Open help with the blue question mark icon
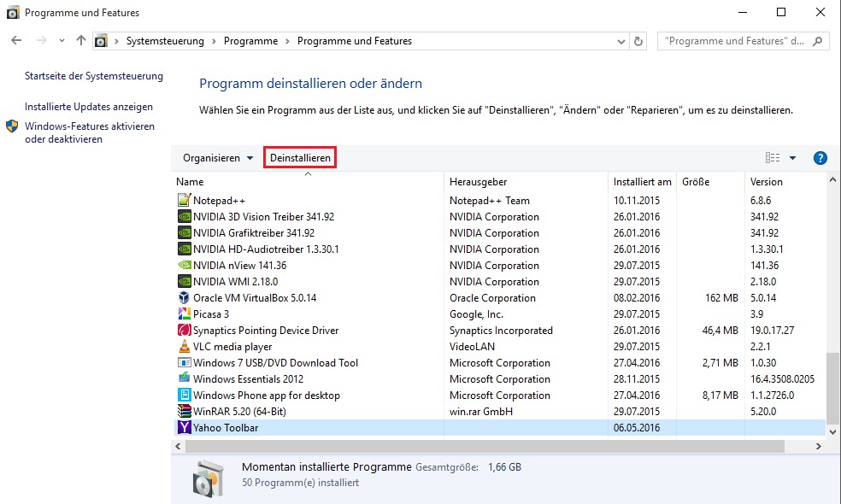This screenshot has width=841, height=504. [820, 158]
